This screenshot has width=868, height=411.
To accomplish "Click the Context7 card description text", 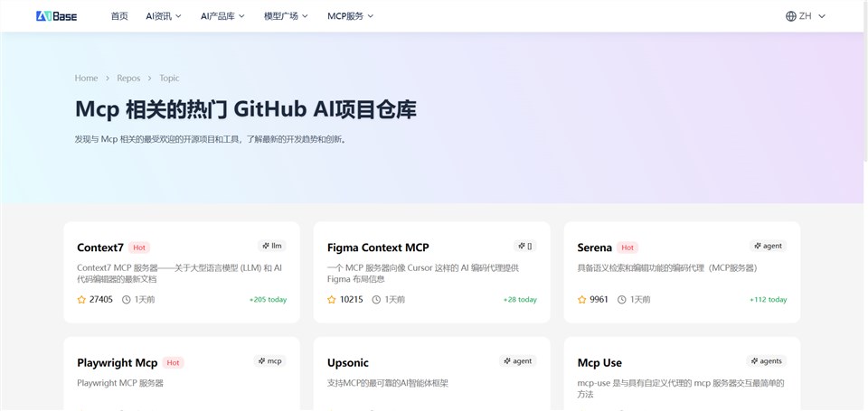I will (179, 274).
